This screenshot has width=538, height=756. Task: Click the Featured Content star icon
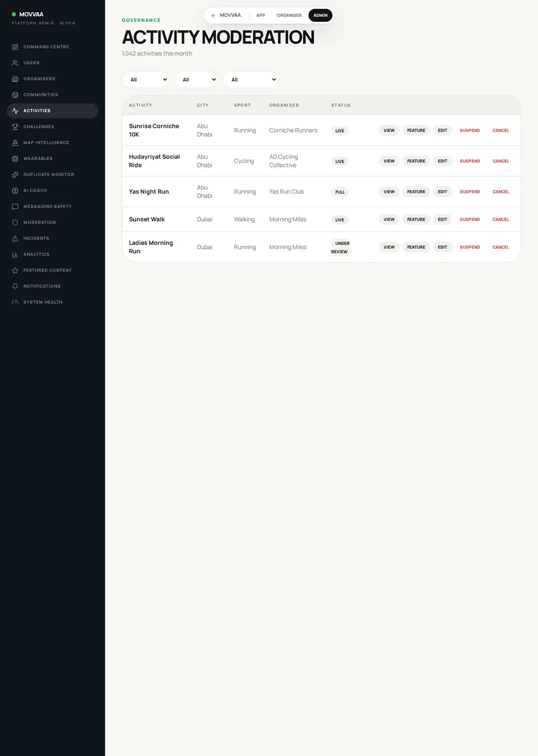click(15, 270)
